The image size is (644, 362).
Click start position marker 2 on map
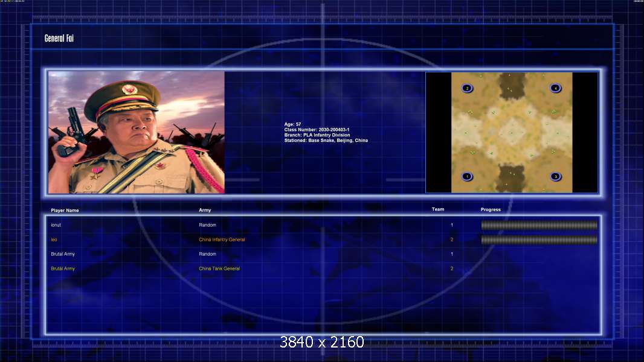click(x=467, y=88)
